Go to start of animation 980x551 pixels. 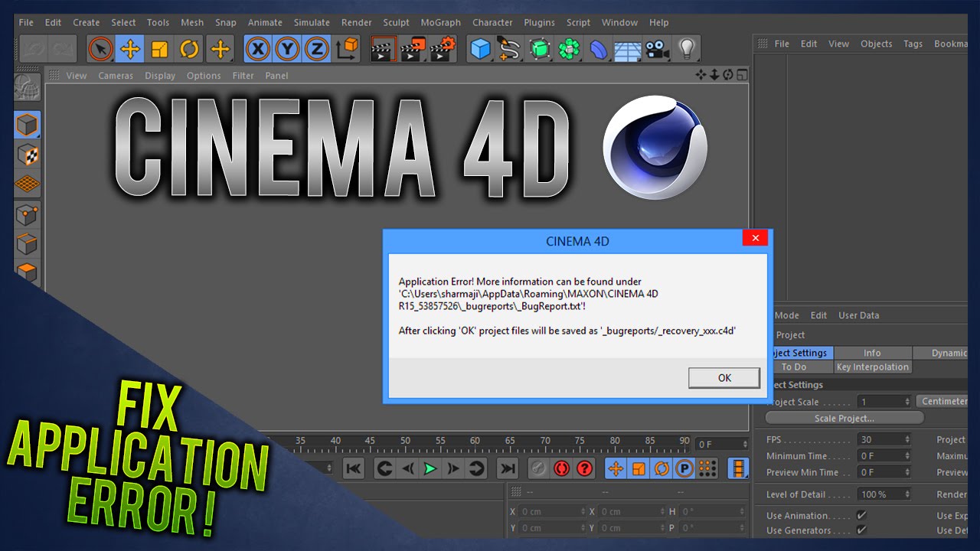coord(353,468)
